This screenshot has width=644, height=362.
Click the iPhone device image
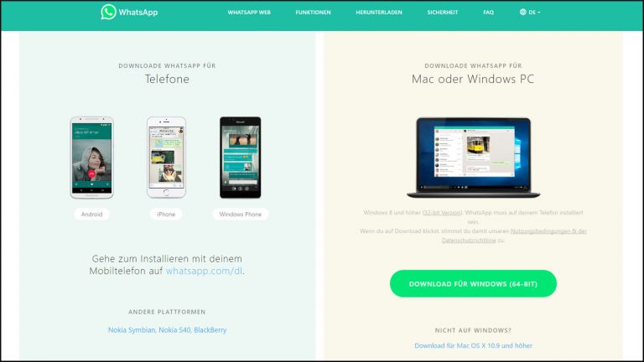[x=166, y=158]
